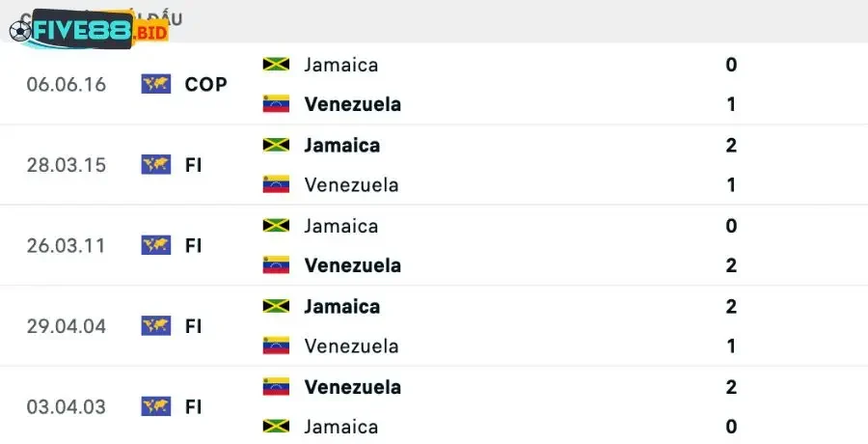Click Jamaica's score of 2 on 29.04.04
Image resolution: width=868 pixels, height=444 pixels.
coord(731,307)
